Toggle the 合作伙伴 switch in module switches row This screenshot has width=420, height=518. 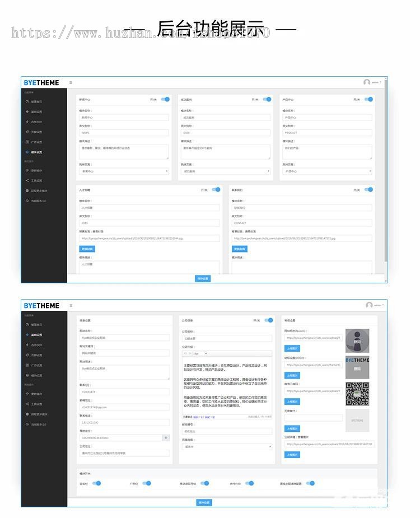click(x=250, y=483)
